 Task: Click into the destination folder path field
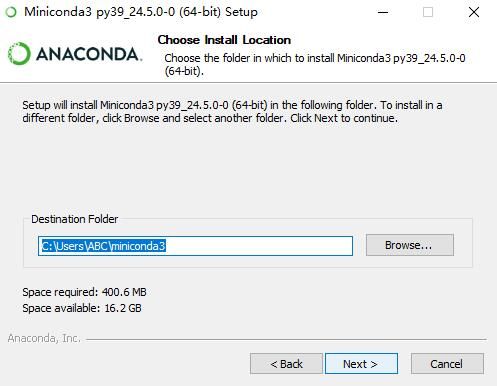[195, 246]
